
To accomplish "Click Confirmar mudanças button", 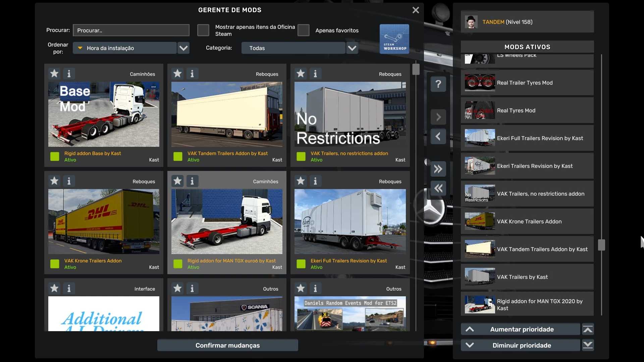I will [227, 345].
